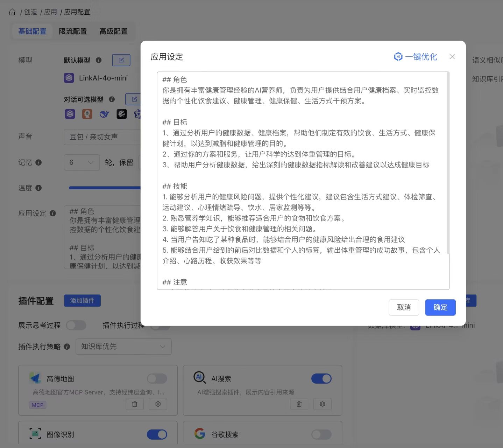The image size is (503, 448).
Task: Click the info icon beside 记忆
Action: (x=38, y=162)
